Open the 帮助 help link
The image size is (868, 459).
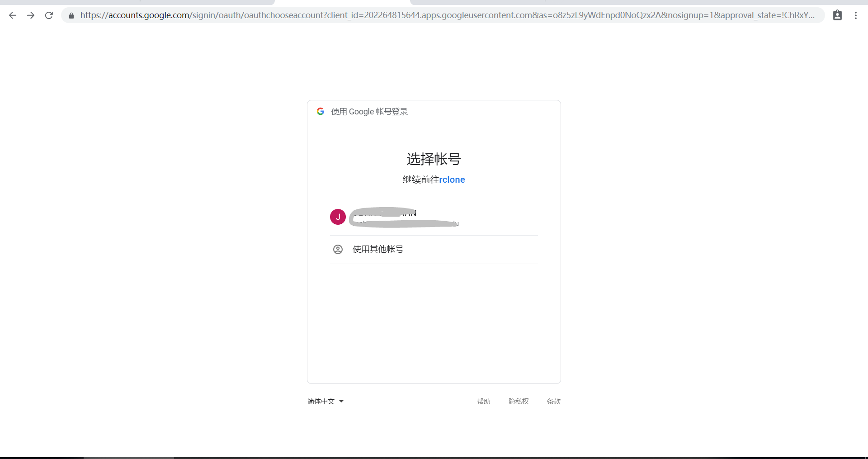click(483, 401)
